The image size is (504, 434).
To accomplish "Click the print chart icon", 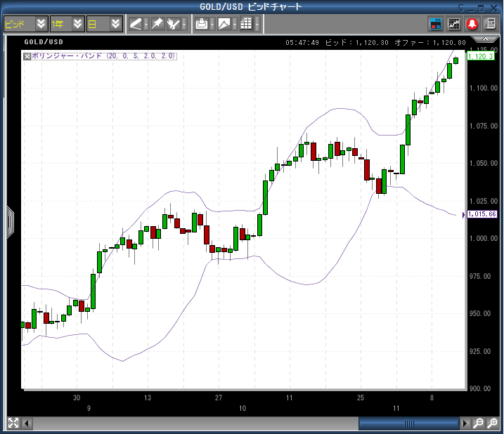I will point(202,24).
